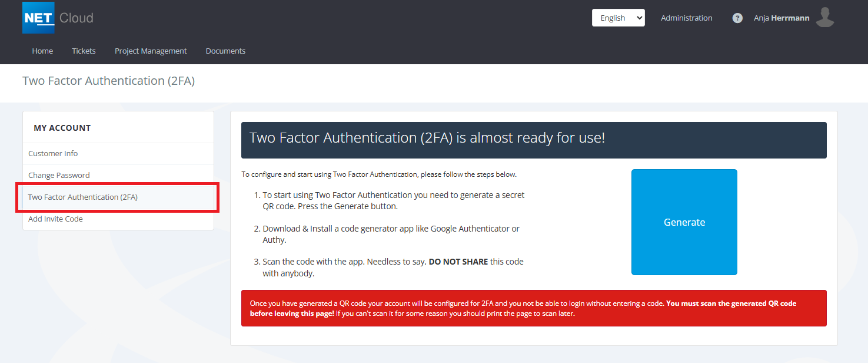Open the user avatar profile icon
Image resolution: width=868 pixels, height=363 pixels.
(825, 18)
